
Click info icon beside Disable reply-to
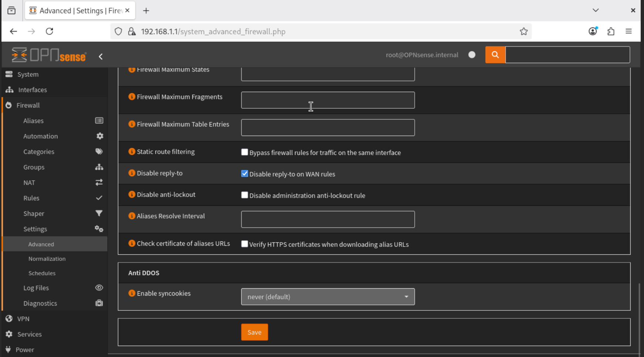(x=132, y=173)
